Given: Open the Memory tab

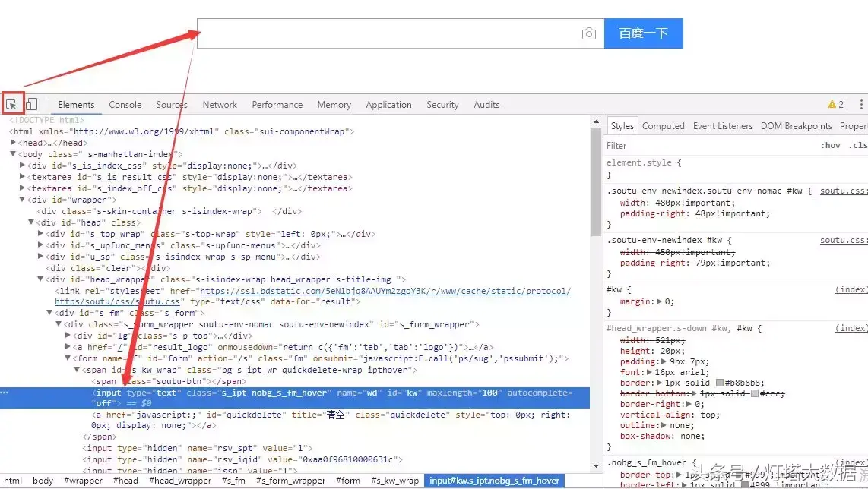Looking at the screenshot, I should (x=334, y=105).
